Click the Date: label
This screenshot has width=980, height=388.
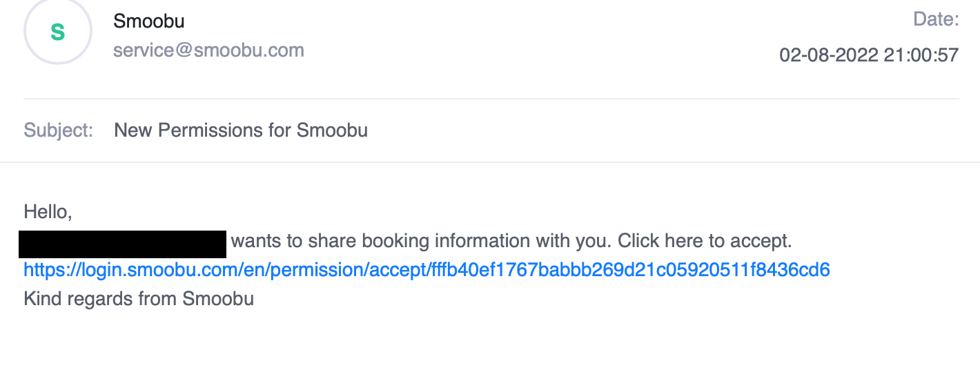click(x=936, y=19)
